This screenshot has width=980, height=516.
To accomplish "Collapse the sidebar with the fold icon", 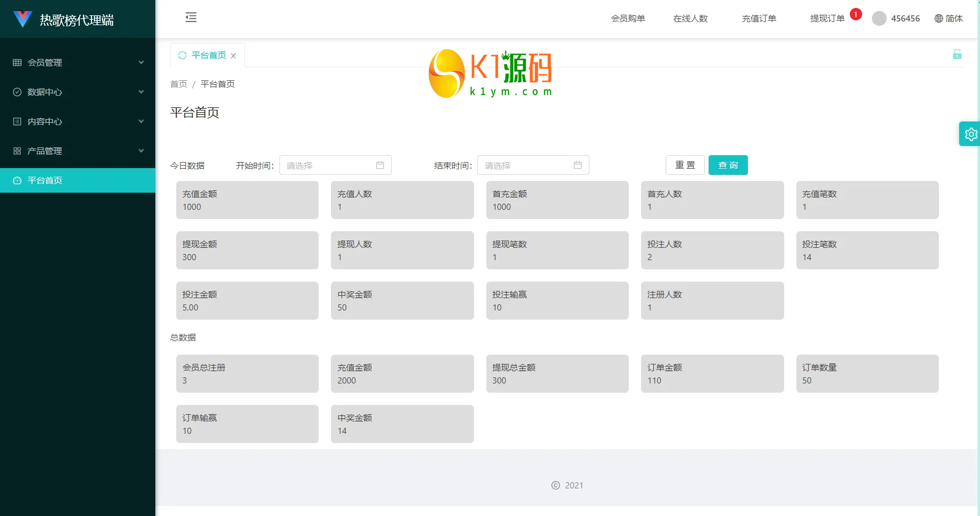I will [191, 17].
